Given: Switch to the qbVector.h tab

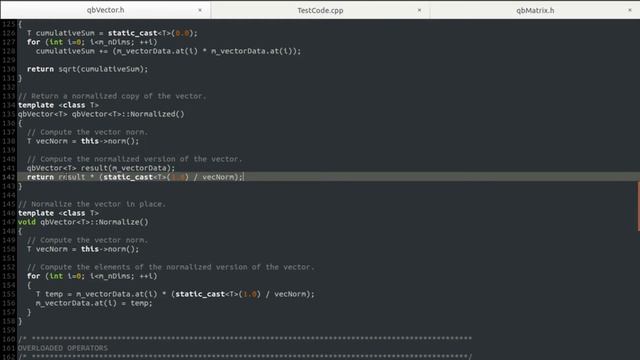Looking at the screenshot, I should coord(105,10).
